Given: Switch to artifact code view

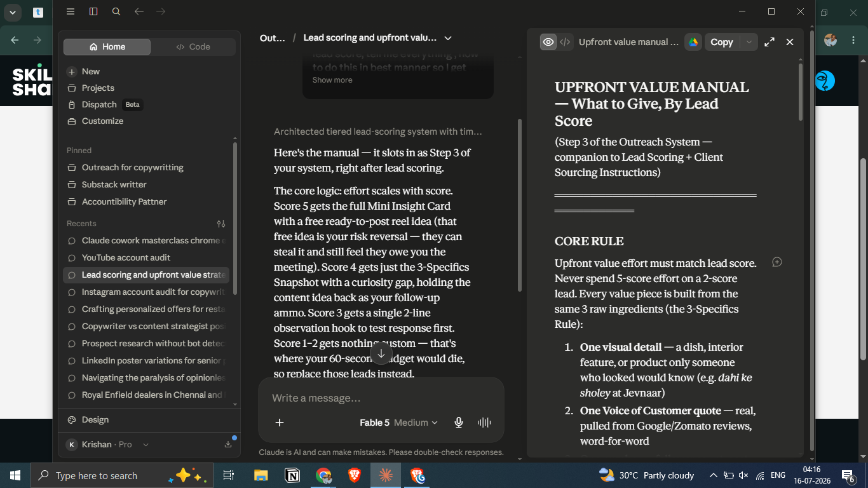Looking at the screenshot, I should tap(564, 42).
